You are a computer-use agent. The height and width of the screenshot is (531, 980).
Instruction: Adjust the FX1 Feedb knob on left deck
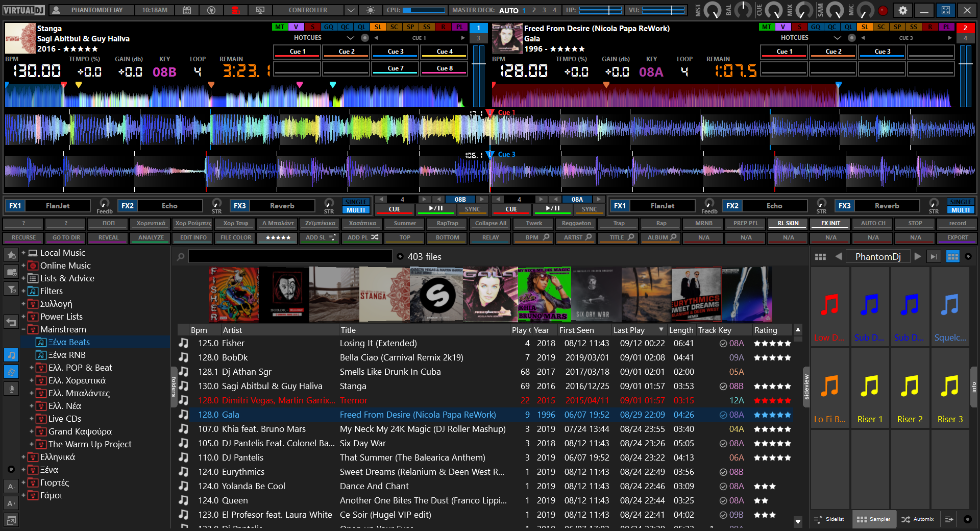(x=104, y=203)
